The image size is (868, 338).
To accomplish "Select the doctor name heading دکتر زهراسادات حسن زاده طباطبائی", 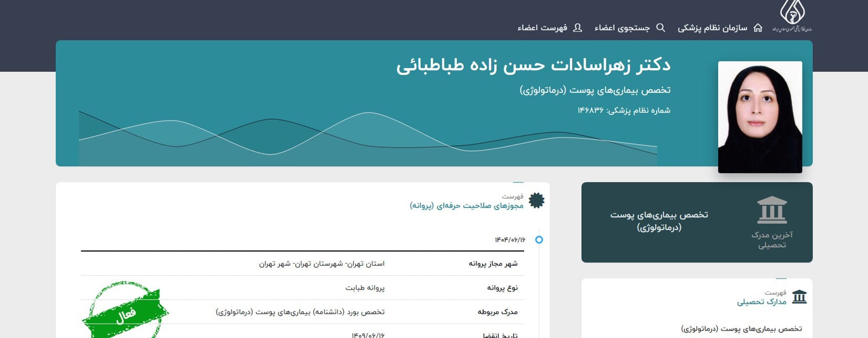I will coord(533,65).
